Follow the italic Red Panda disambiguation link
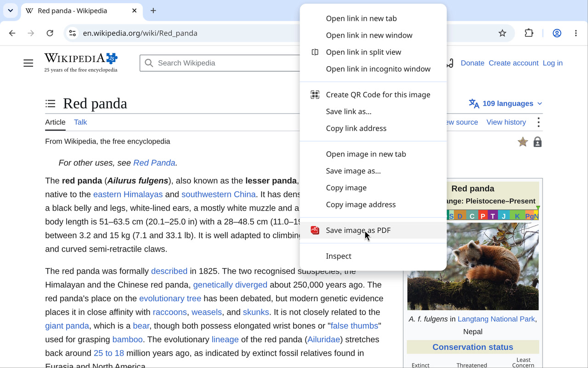 tap(154, 163)
